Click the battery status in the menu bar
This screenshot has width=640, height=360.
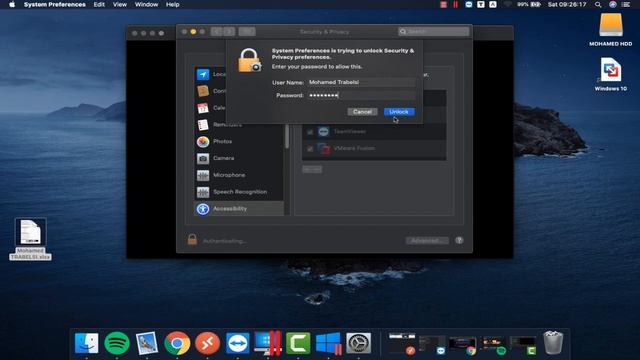[529, 4]
